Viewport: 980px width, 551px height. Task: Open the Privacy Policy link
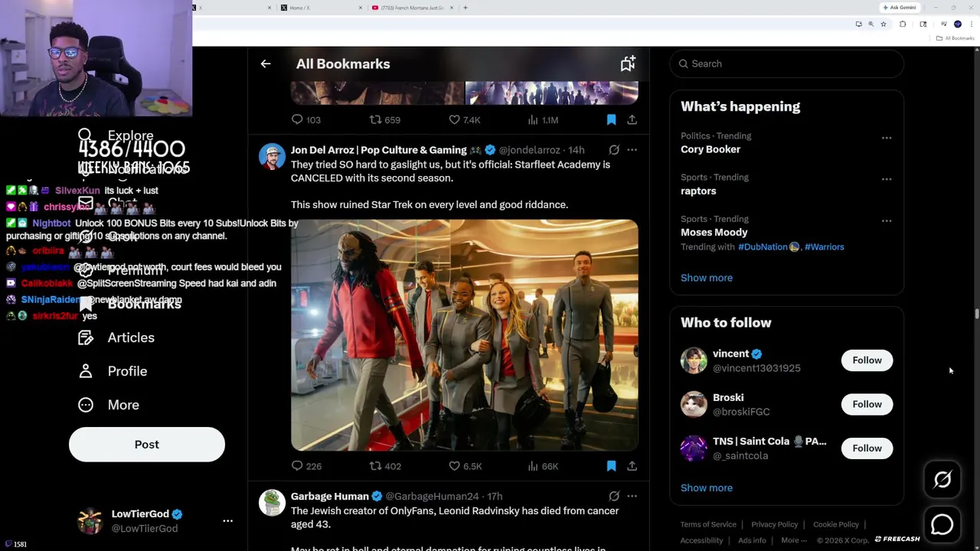click(x=774, y=525)
